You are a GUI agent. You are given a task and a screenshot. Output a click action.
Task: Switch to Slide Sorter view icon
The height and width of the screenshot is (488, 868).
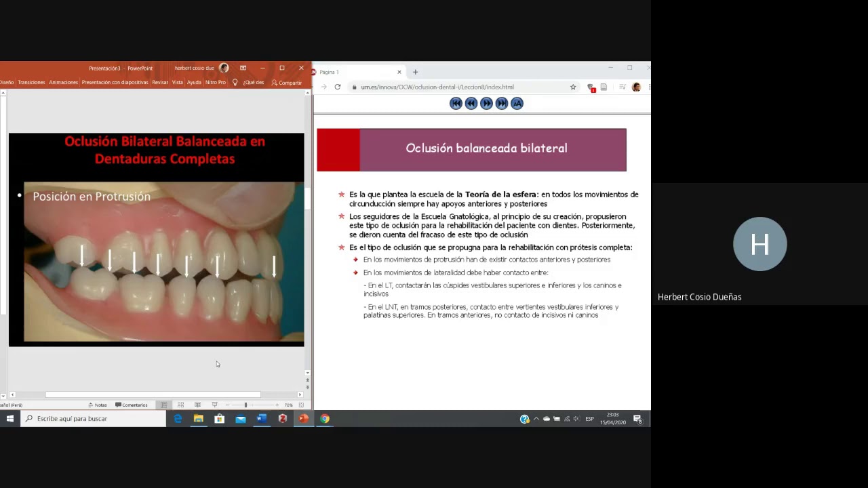180,405
